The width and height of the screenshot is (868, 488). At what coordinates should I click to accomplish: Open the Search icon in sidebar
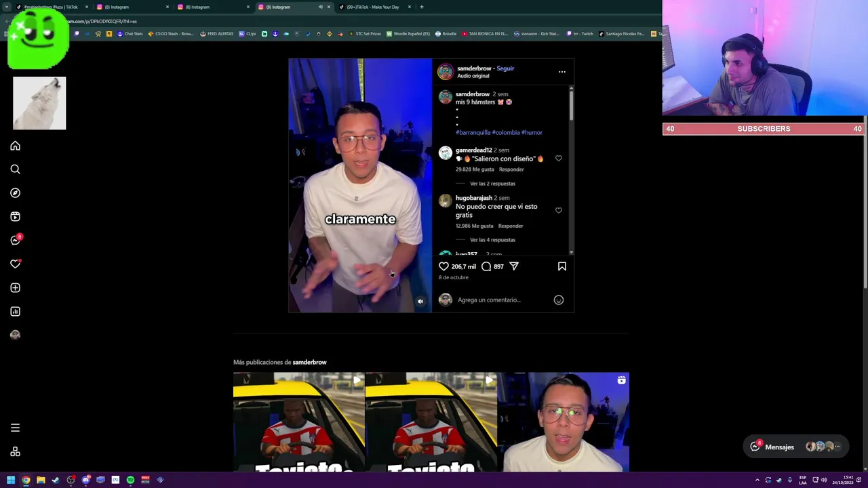point(15,169)
